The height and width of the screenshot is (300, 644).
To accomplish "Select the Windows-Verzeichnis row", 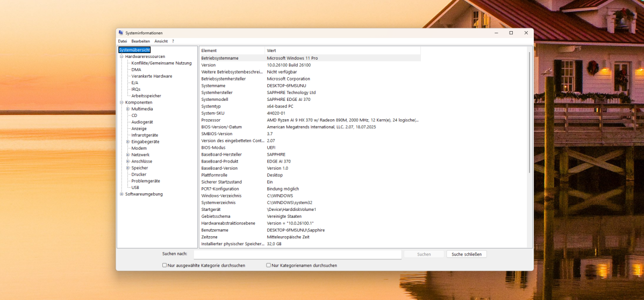I will pyautogui.click(x=310, y=196).
